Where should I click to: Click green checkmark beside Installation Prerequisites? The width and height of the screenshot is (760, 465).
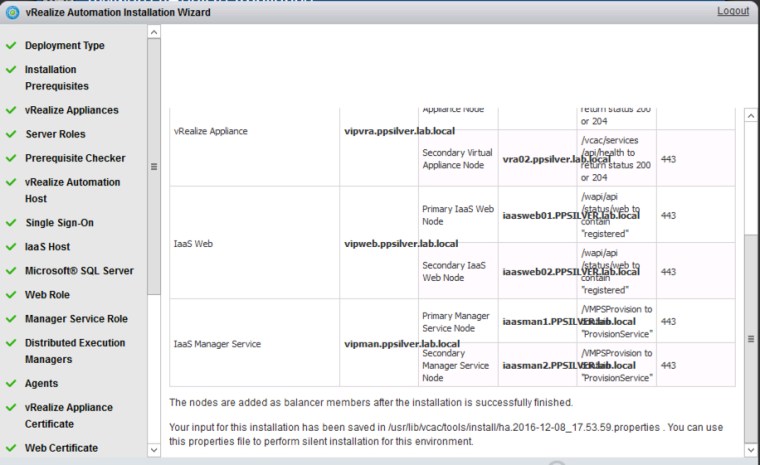tap(11, 69)
